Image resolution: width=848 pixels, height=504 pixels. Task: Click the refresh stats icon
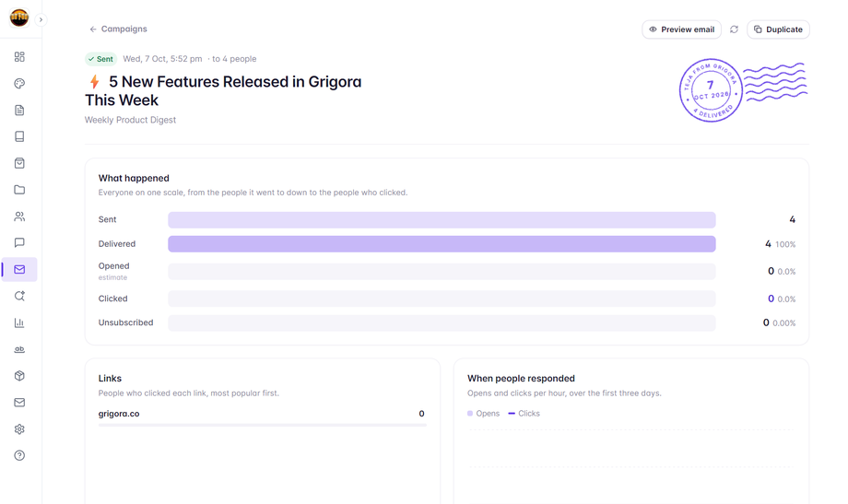click(734, 29)
